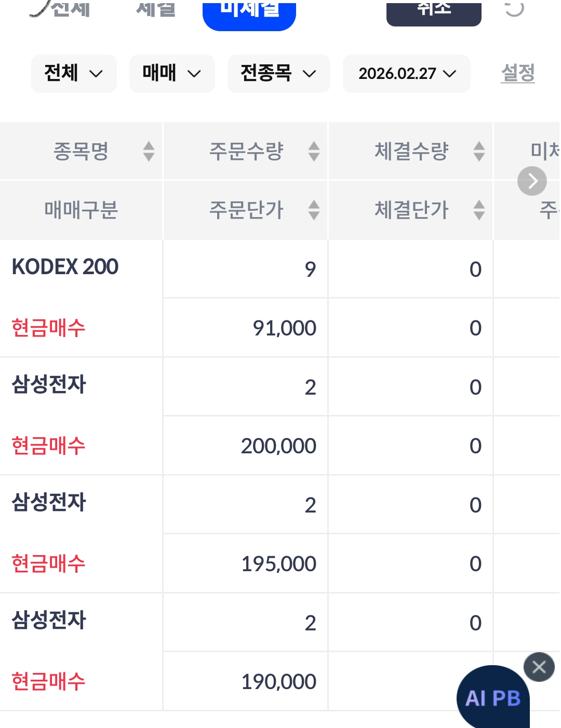Click the refresh icon at top right
Image resolution: width=561 pixels, height=728 pixels.
point(514,8)
